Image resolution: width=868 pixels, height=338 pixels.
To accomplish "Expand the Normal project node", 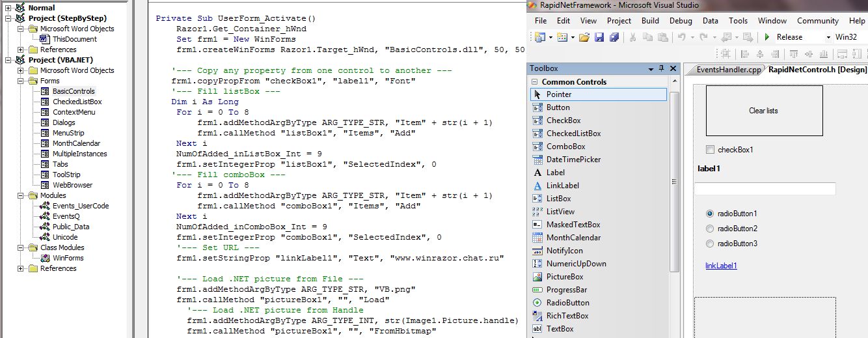I will (x=8, y=8).
